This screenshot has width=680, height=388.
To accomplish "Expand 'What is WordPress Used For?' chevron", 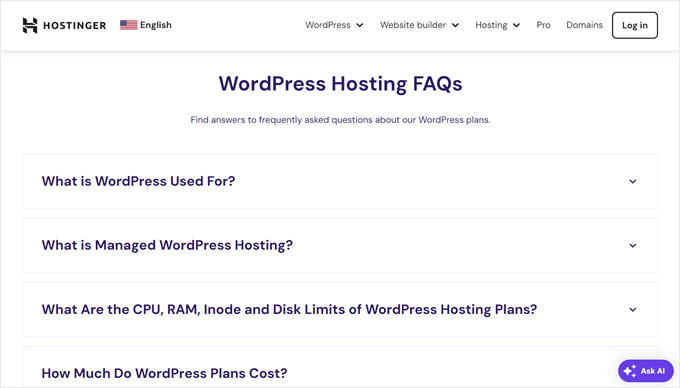I will (x=633, y=182).
